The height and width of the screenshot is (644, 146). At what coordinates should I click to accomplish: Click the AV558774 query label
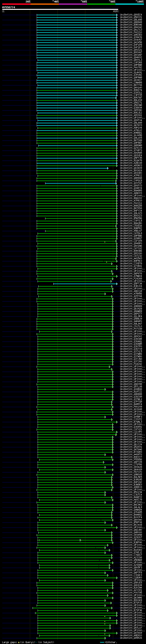[8, 7]
